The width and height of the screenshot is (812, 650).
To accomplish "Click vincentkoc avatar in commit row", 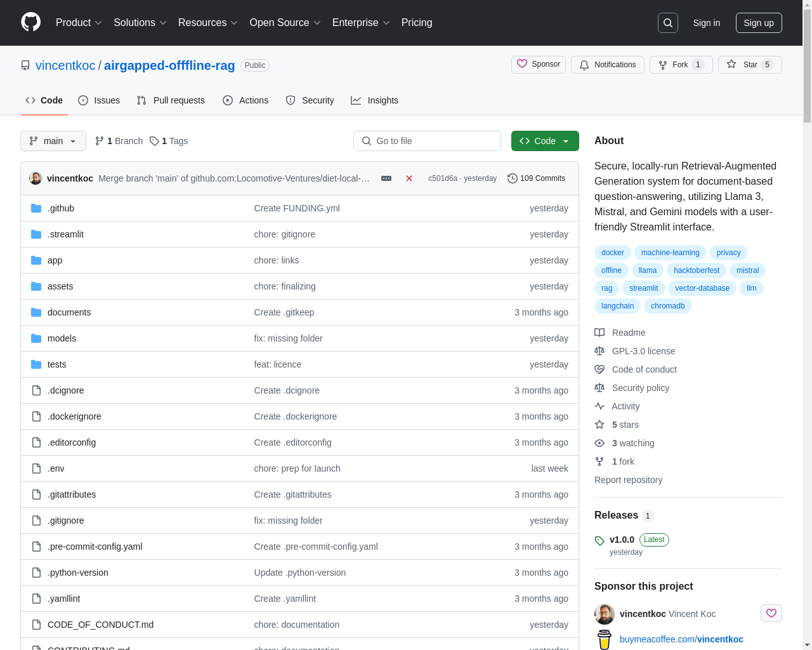I will [x=36, y=178].
